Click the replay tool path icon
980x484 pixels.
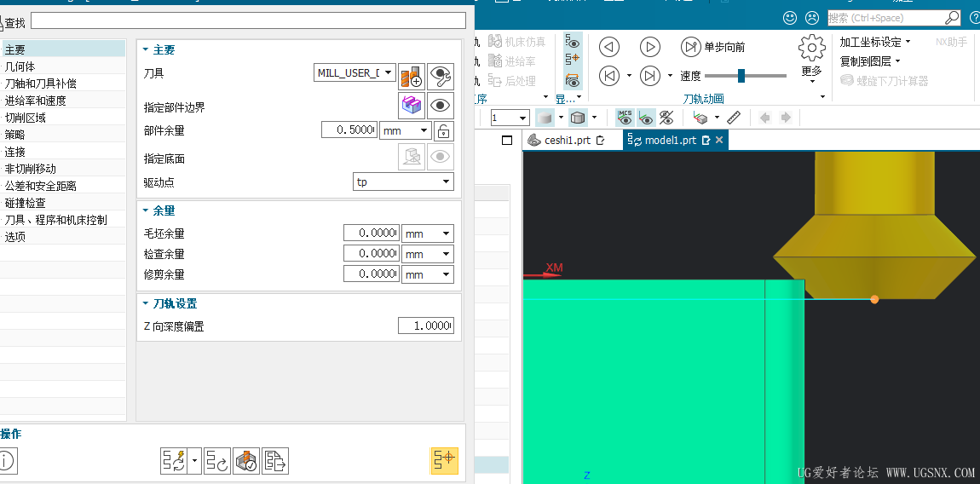217,461
